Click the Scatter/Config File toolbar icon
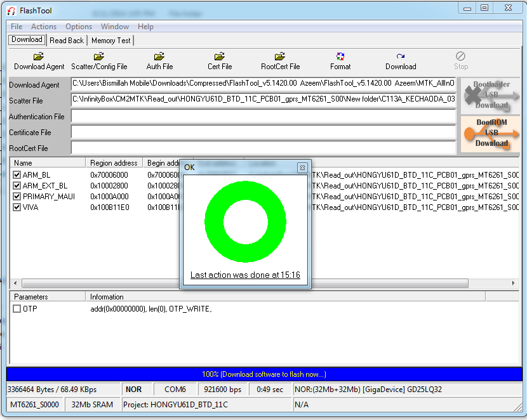 (x=99, y=56)
